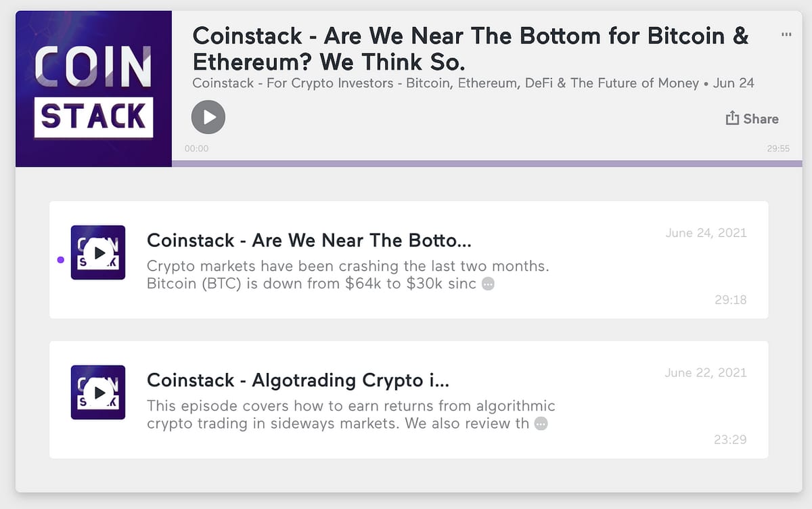
Task: Play the 'Algotrading Crypto' episode thumbnail
Action: 98,392
